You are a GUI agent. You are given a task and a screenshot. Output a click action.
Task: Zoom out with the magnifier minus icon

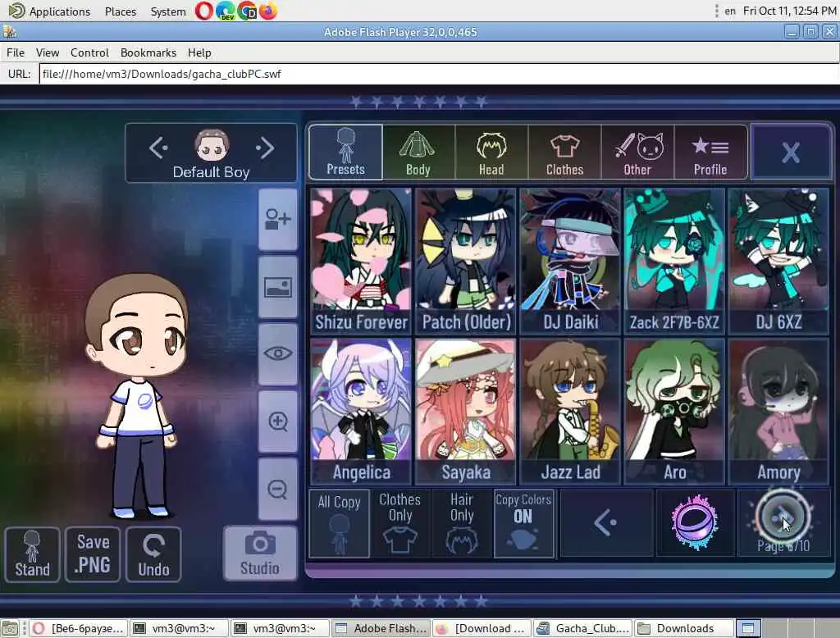[277, 489]
